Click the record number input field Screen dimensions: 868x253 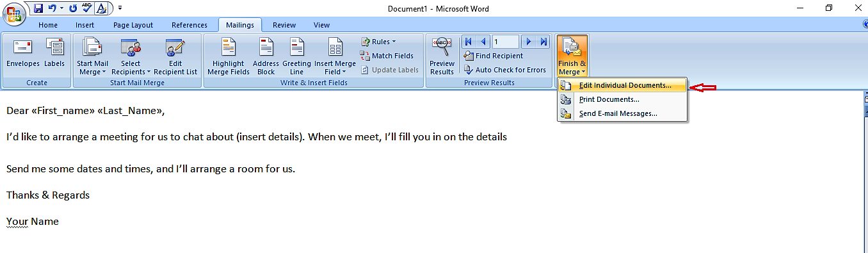coord(505,42)
